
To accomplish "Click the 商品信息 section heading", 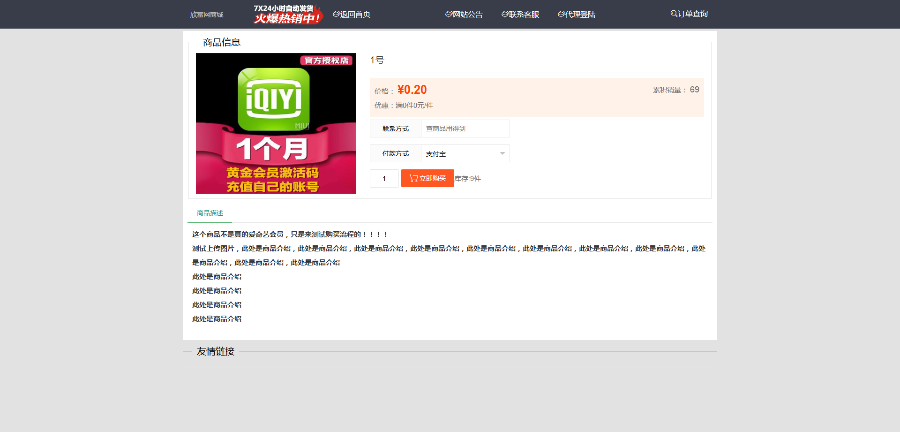I will pyautogui.click(x=222, y=42).
